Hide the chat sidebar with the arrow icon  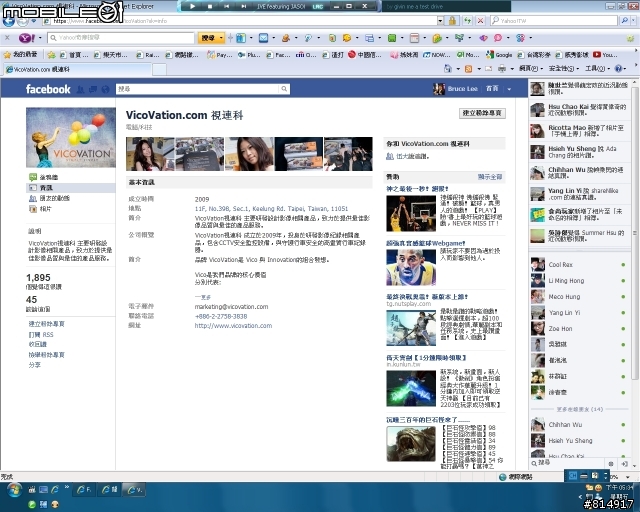[x=624, y=464]
